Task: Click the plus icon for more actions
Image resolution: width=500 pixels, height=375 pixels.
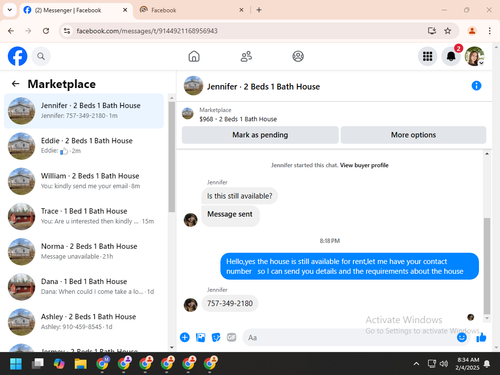Action: point(185,337)
